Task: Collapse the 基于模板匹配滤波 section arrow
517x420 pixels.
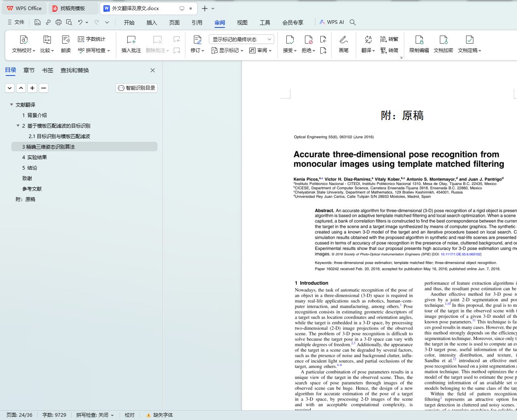Action: (18, 126)
